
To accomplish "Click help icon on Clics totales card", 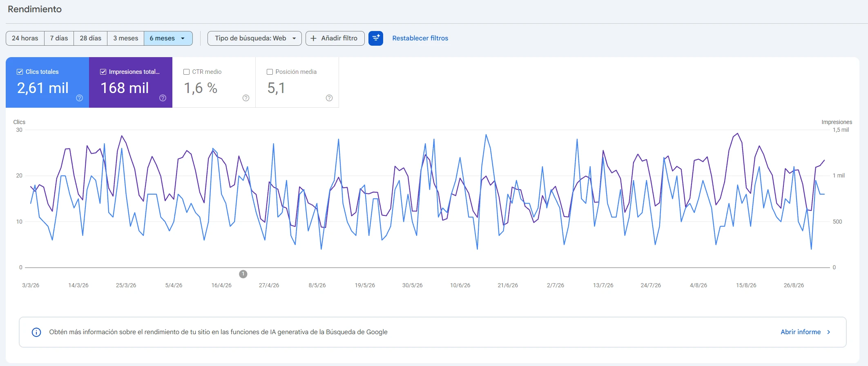I will pos(80,98).
